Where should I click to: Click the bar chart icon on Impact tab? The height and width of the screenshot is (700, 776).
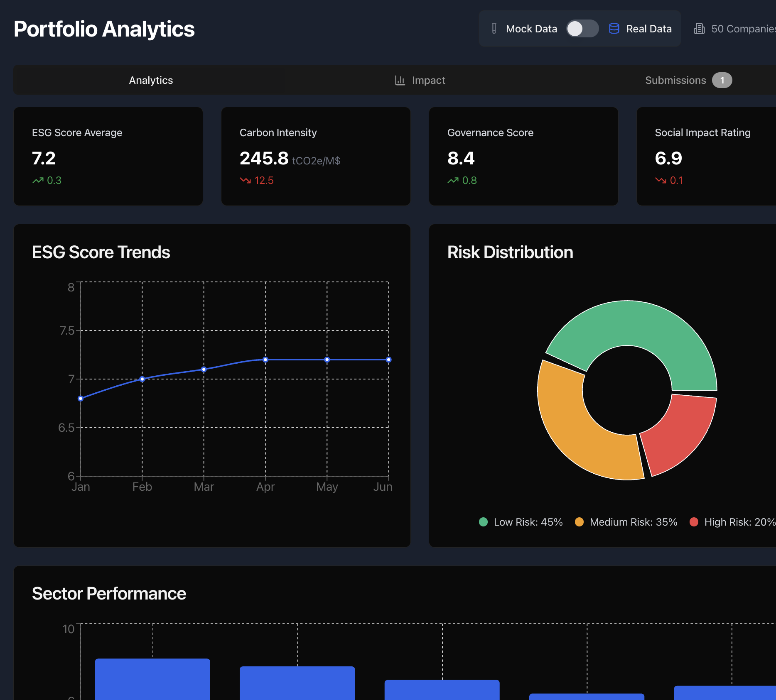coord(400,80)
